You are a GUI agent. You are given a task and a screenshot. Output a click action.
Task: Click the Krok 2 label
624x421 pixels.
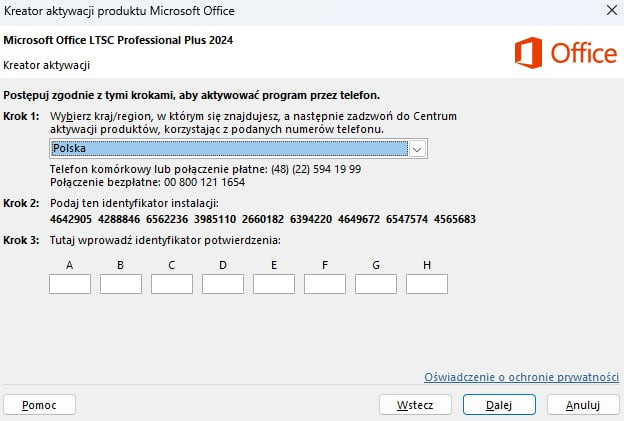tap(21, 203)
